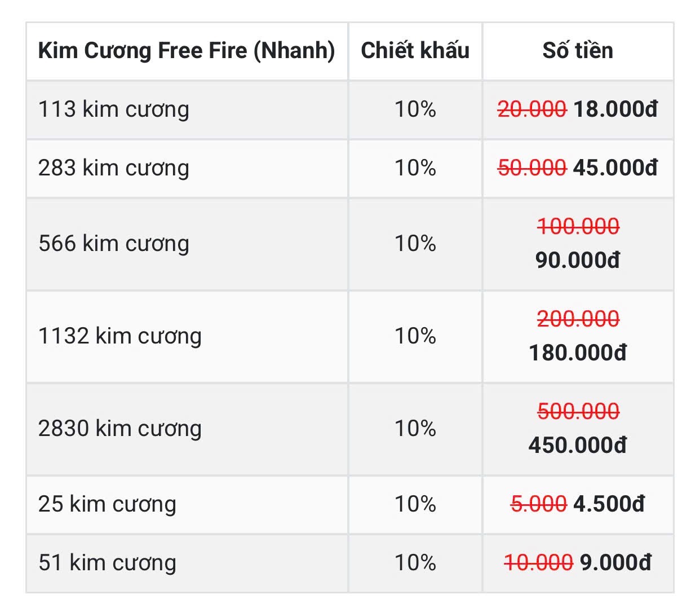
Task: Click the Số tiền column header
Action: pos(578,50)
